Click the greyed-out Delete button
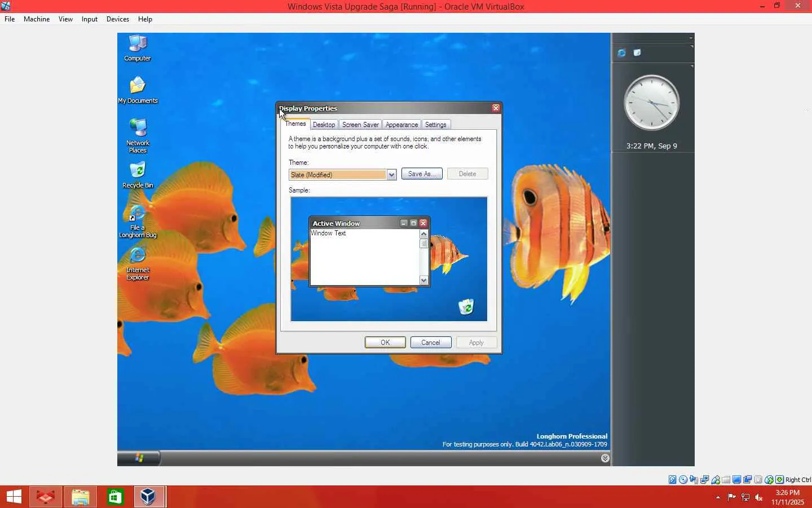The width and height of the screenshot is (812, 508). (467, 174)
